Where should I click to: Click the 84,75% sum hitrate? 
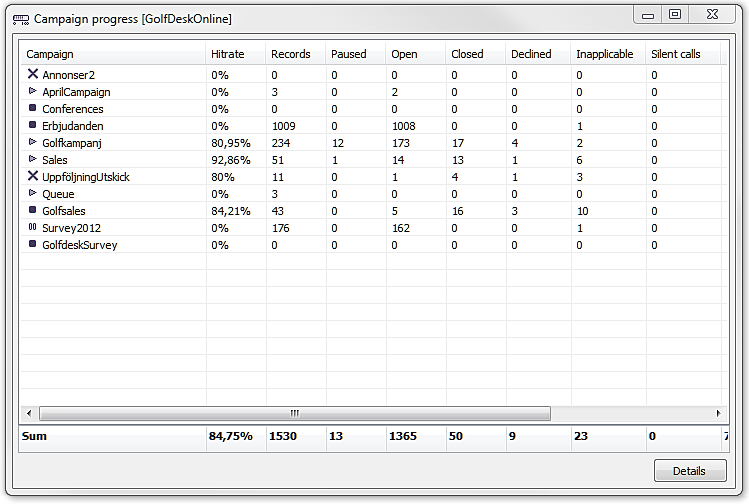pyautogui.click(x=231, y=436)
